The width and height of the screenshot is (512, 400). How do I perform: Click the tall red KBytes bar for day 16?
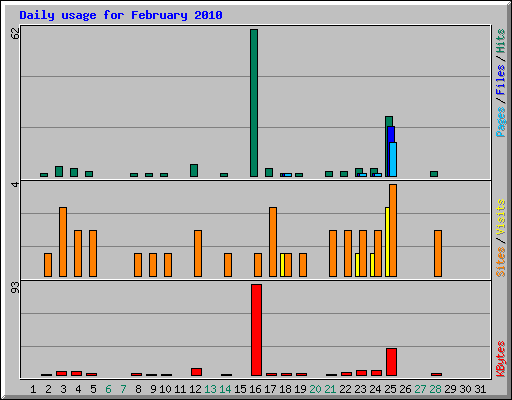[x=256, y=330]
